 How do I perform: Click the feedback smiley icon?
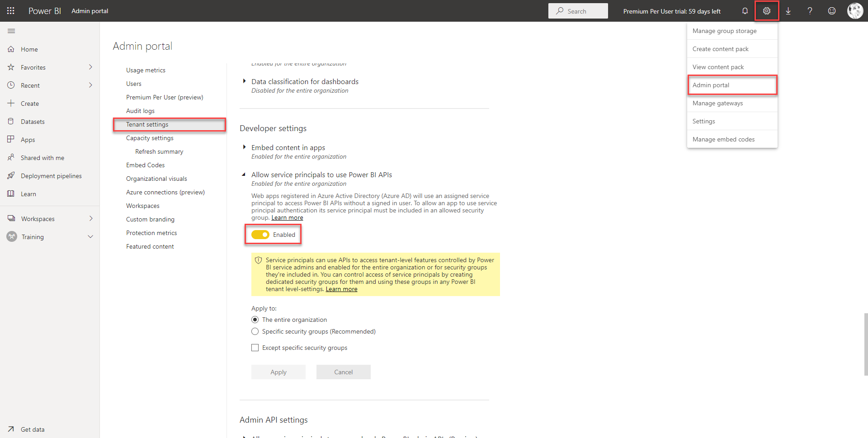(x=832, y=11)
